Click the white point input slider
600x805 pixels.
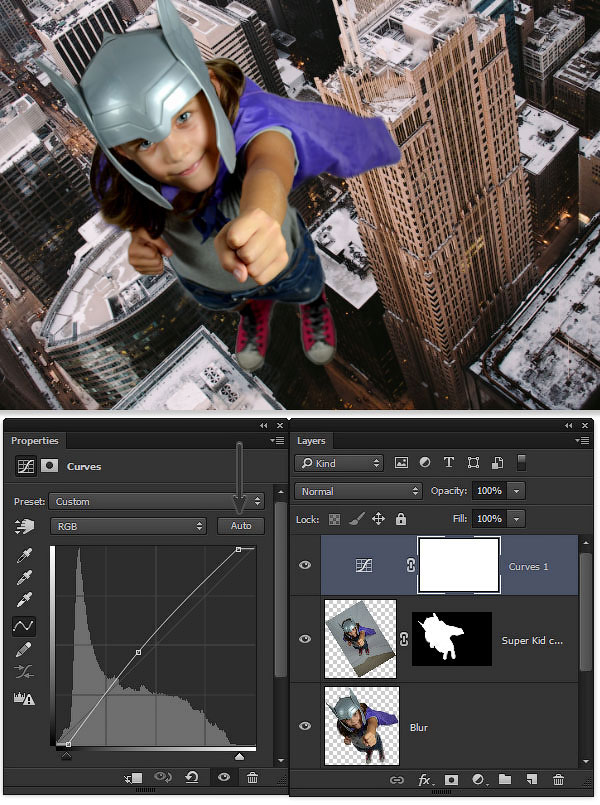tap(239, 757)
